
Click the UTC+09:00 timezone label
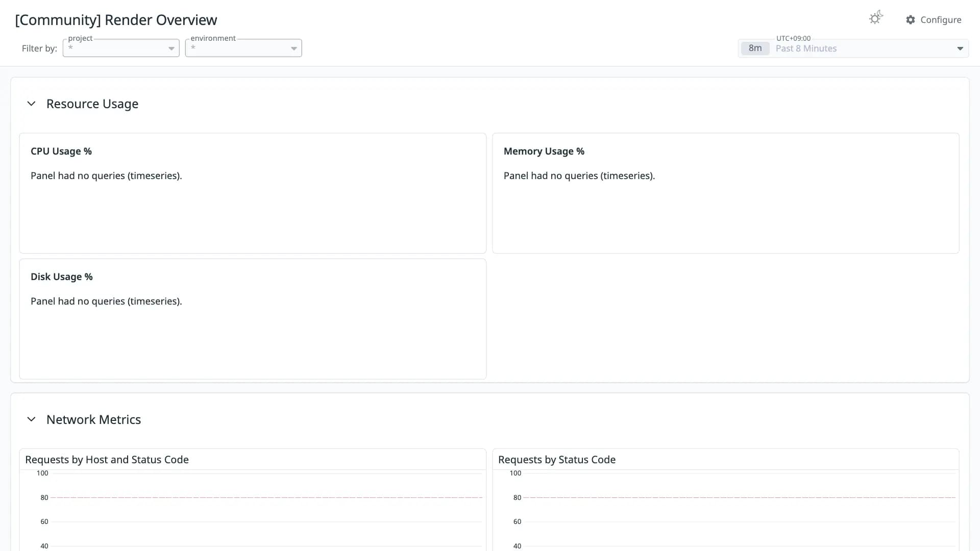(793, 38)
